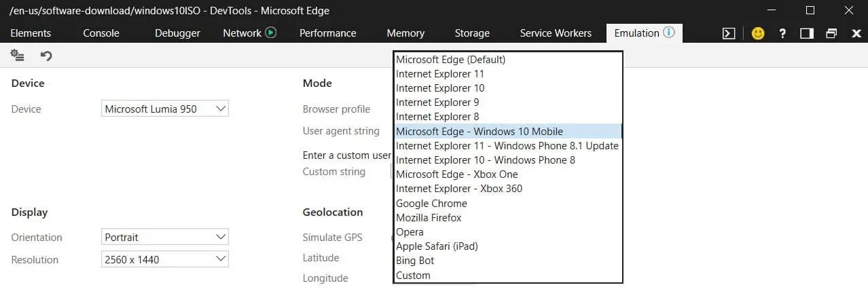
Task: Pick Microsoft Edge - Xbox One option
Action: click(x=456, y=174)
